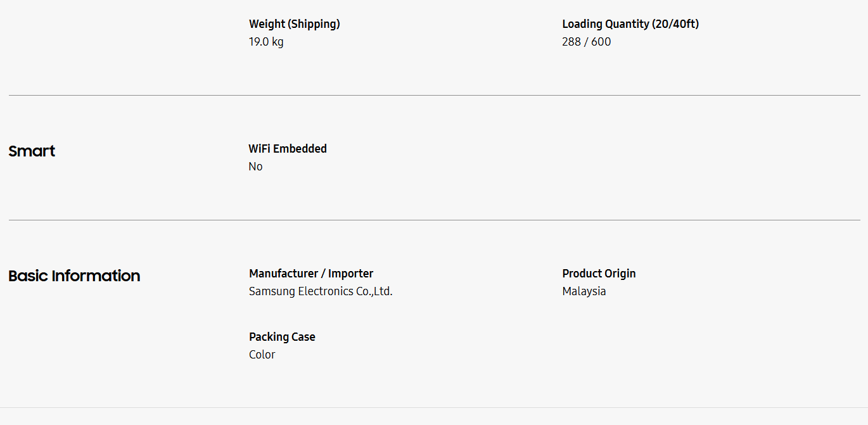Click the 'Loading Quantity (20/40ft)' label

[x=630, y=24]
